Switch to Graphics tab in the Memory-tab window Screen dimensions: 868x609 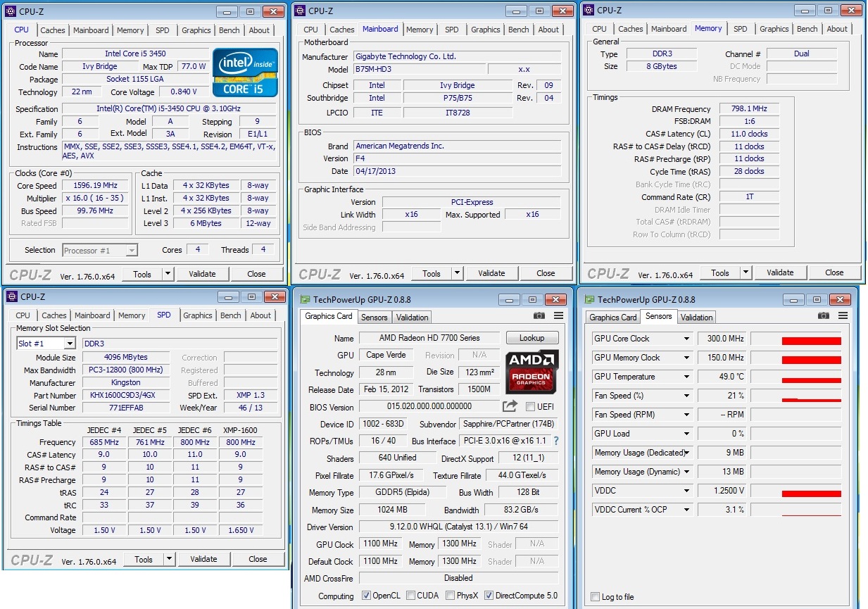[774, 29]
